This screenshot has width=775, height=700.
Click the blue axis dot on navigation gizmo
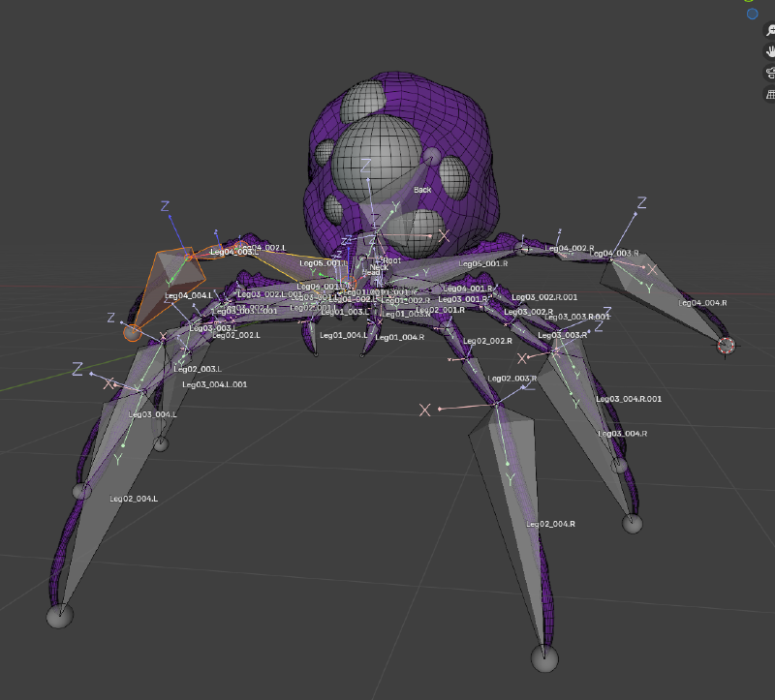[752, 14]
